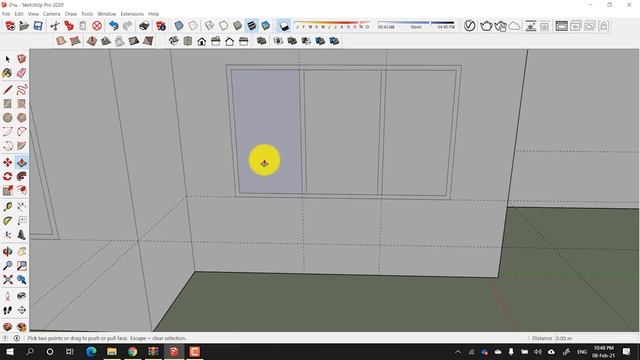The width and height of the screenshot is (640, 360).
Task: Open file with the folder icon
Action: (24, 26)
